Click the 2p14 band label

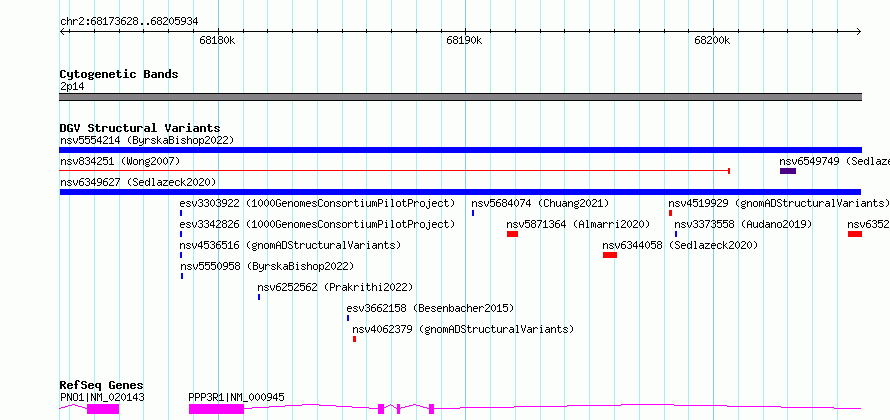click(72, 86)
